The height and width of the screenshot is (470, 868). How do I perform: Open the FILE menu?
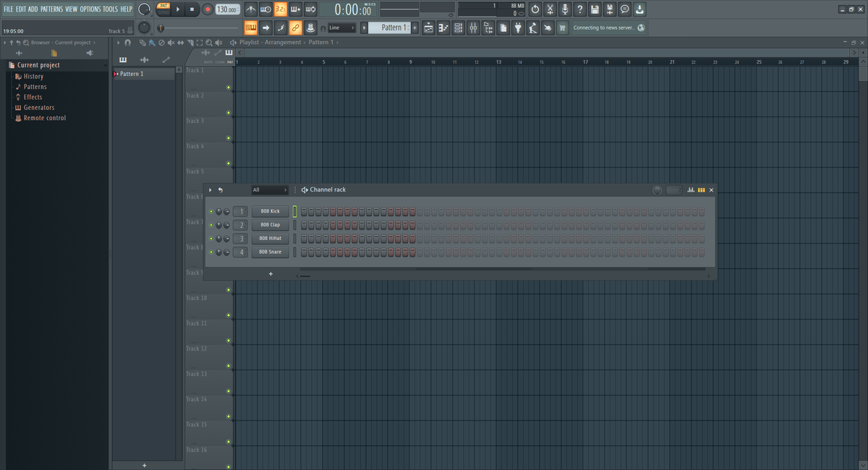click(x=9, y=9)
